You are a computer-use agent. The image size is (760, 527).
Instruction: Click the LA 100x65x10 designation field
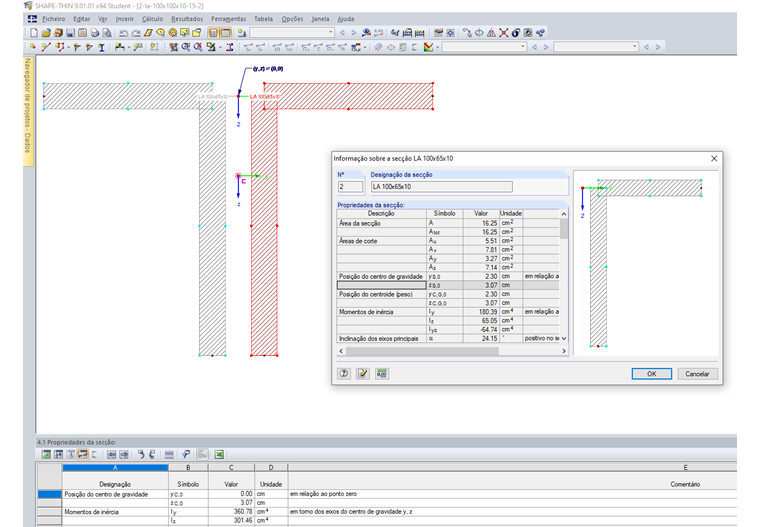[442, 187]
